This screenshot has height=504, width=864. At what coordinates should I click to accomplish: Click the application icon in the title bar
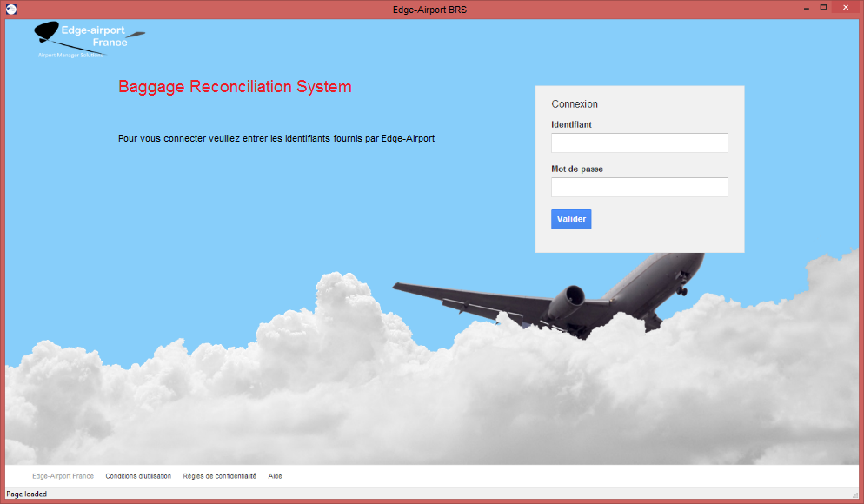[10, 9]
